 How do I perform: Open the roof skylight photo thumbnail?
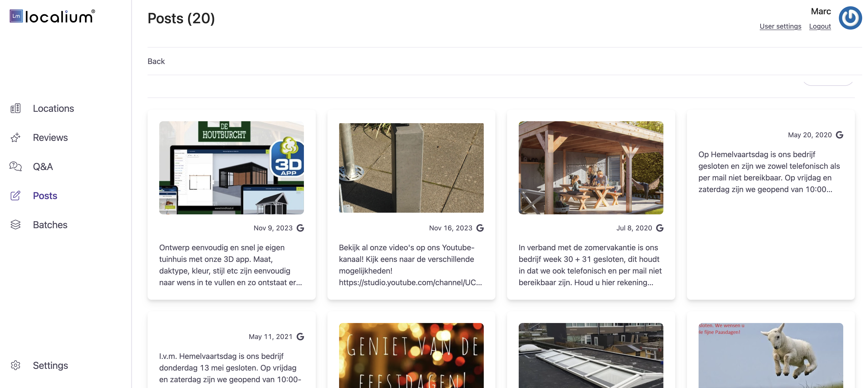(x=591, y=355)
